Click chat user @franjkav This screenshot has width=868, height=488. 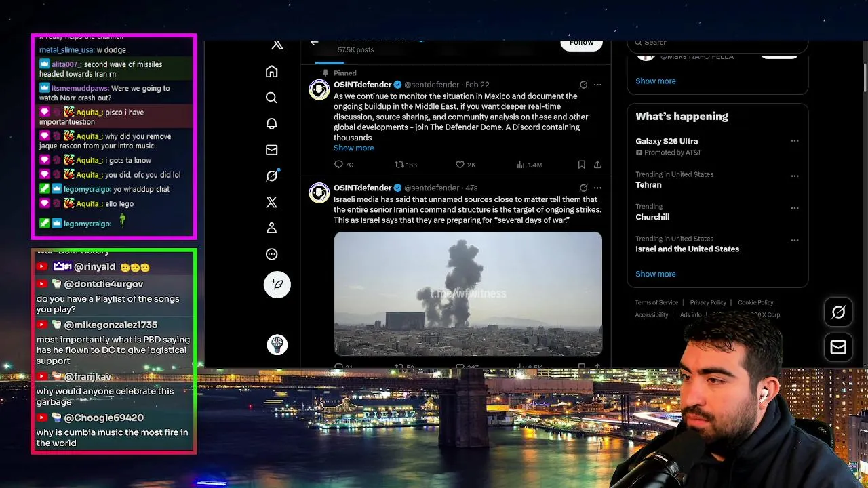[87, 377]
